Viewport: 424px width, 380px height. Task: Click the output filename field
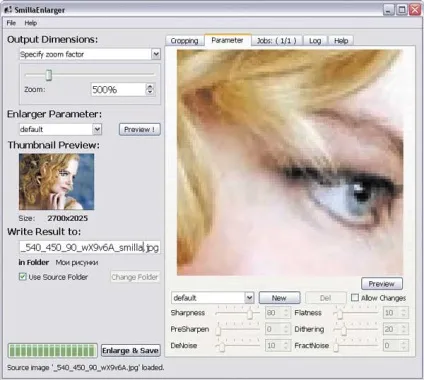(x=90, y=247)
